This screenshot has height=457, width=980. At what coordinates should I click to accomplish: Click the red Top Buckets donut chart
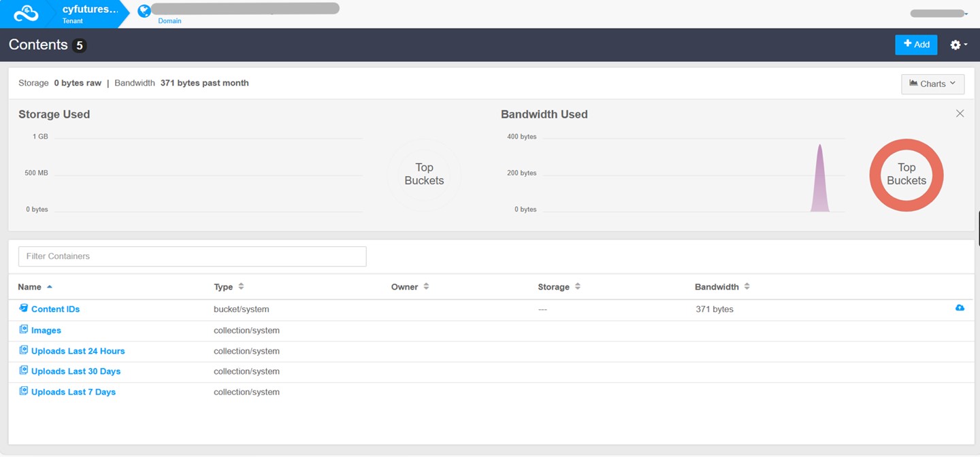pos(906,150)
